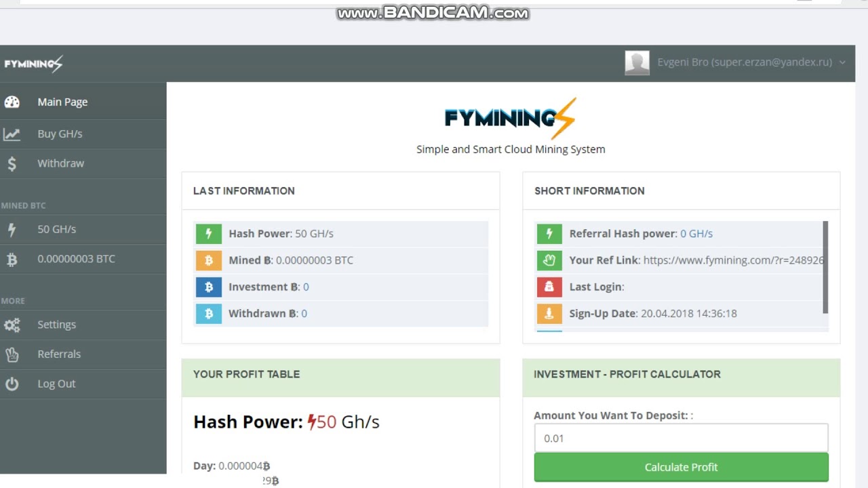Screen dimensions: 868x488
Task: Click the INVESTMENT - PROFIT CALCULATOR heading
Action: (627, 374)
